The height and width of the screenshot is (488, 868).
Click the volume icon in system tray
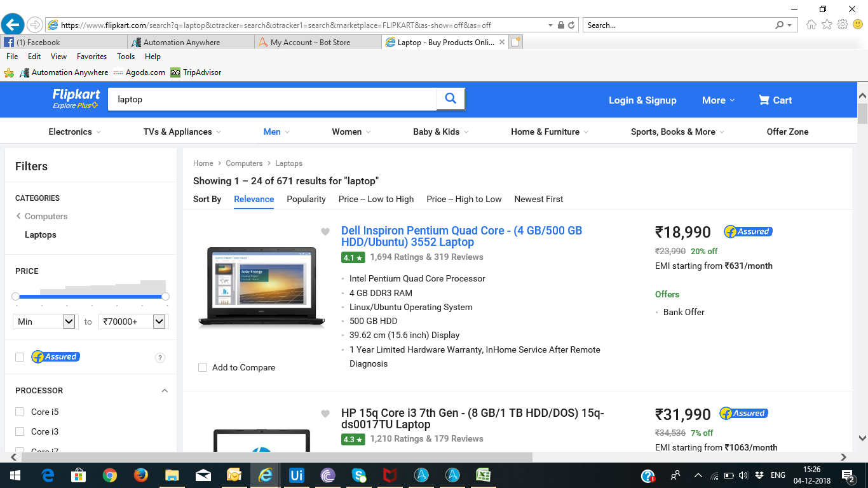point(743,475)
